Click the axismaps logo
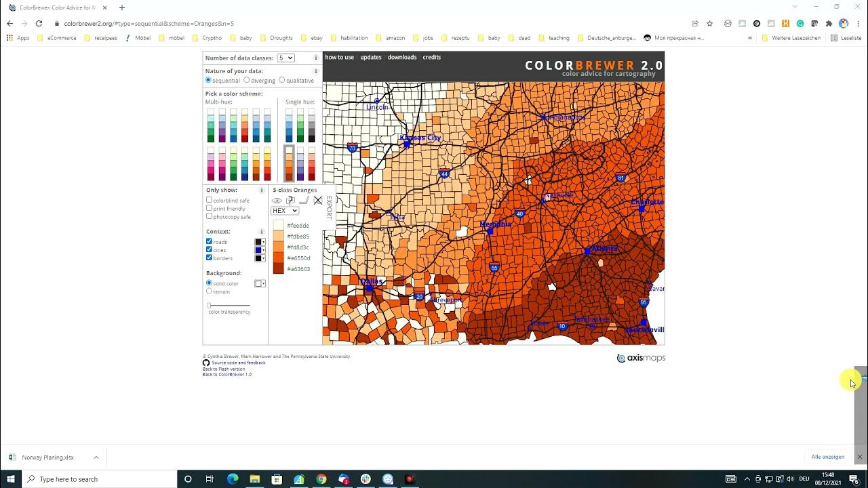868x488 pixels. point(641,358)
